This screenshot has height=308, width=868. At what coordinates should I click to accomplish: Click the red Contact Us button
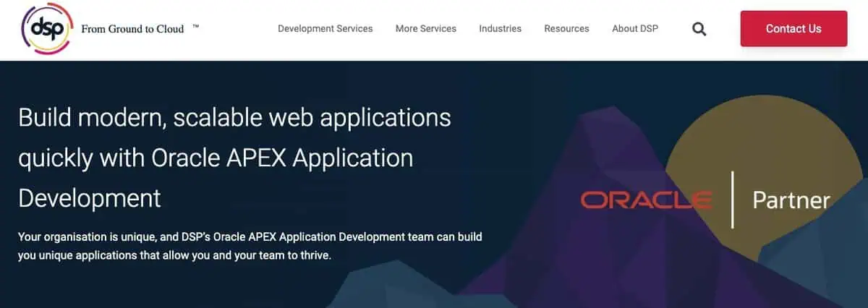pos(793,29)
